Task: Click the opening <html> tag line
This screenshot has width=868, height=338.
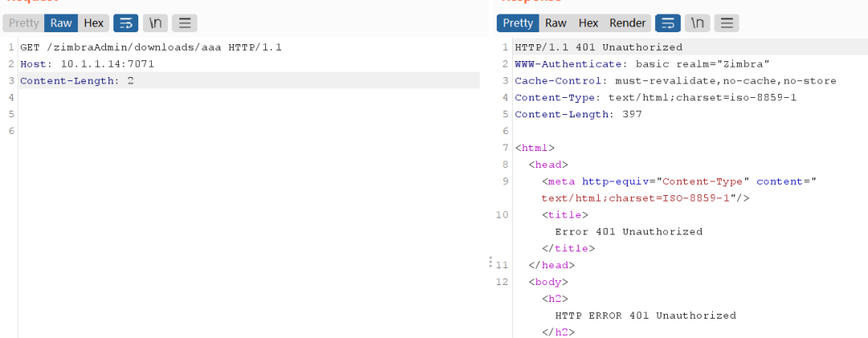Action: click(x=534, y=149)
